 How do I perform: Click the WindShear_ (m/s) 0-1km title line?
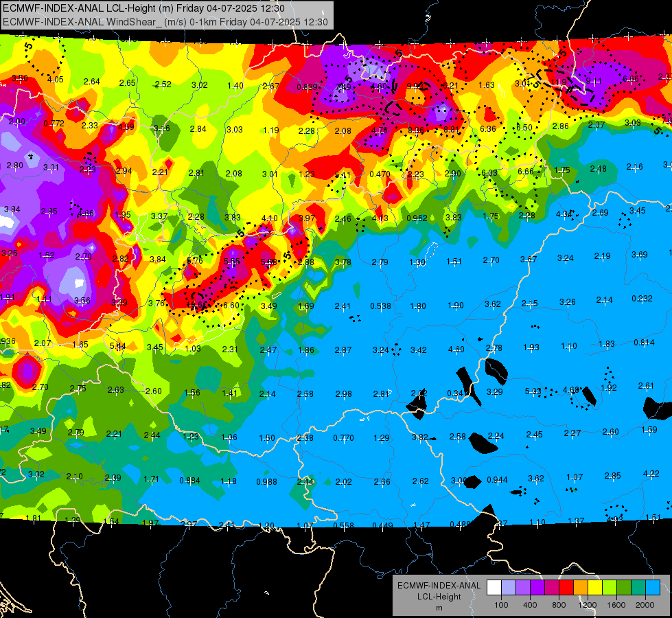[x=165, y=22]
